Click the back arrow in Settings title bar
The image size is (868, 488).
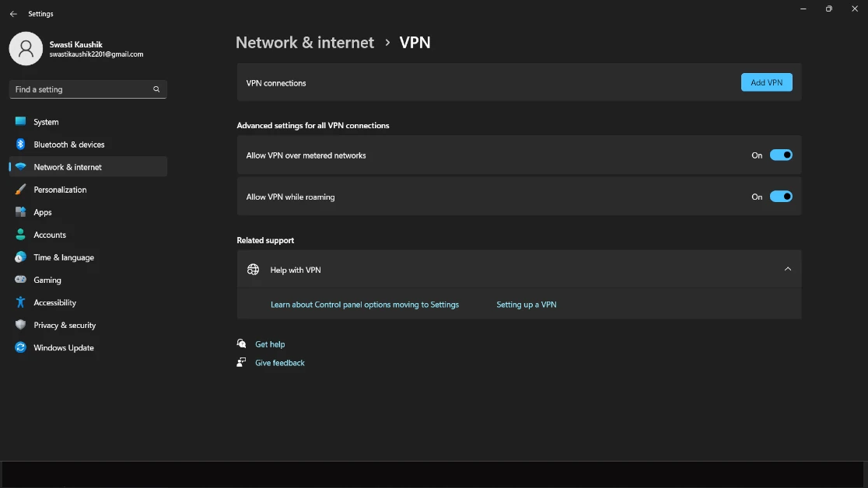coord(13,14)
